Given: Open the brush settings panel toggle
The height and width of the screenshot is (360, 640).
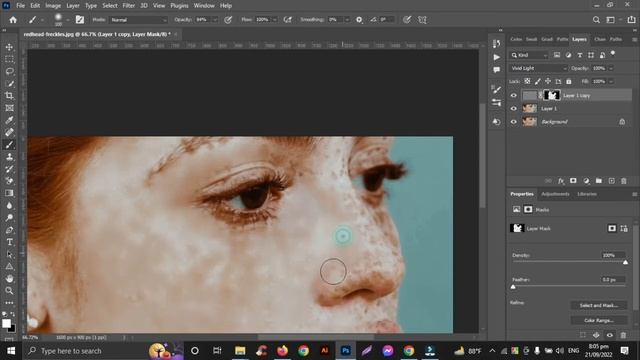Looking at the screenshot, I should 80,20.
